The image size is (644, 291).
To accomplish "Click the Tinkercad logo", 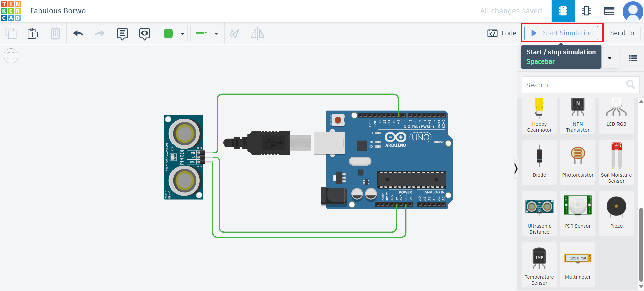I will click(x=11, y=11).
